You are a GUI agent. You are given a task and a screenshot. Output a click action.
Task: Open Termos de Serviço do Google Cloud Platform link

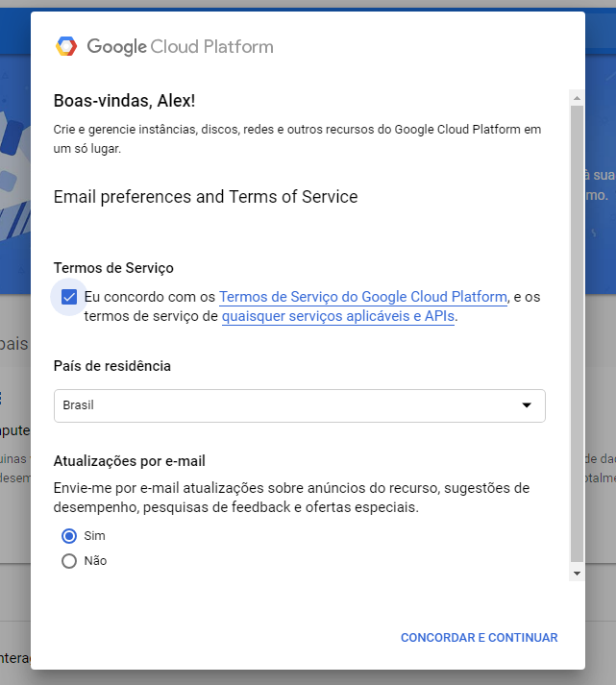click(x=363, y=297)
